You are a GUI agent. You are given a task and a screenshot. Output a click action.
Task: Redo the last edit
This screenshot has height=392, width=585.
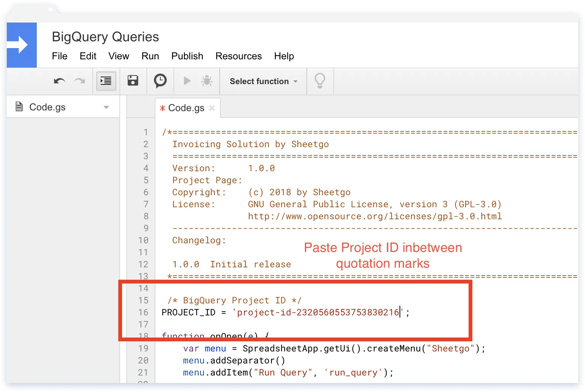80,81
